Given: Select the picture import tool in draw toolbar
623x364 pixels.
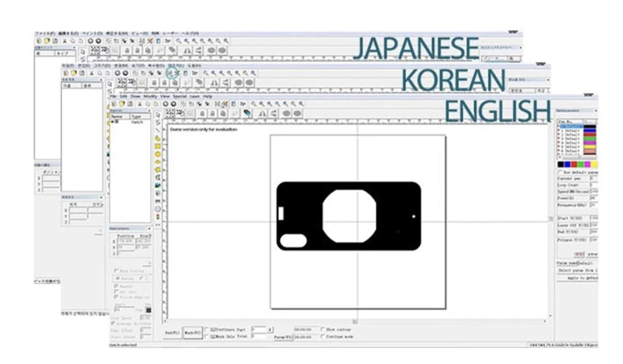Looking at the screenshot, I should tap(158, 185).
